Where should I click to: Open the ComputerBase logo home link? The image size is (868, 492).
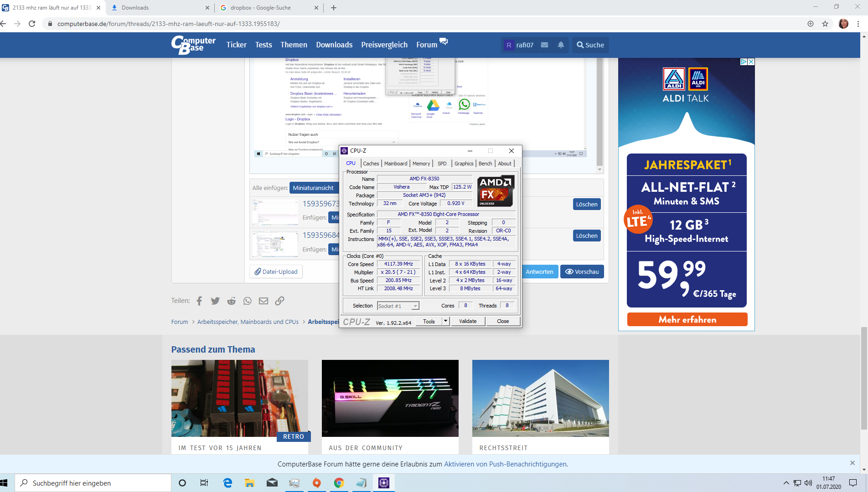coord(193,45)
